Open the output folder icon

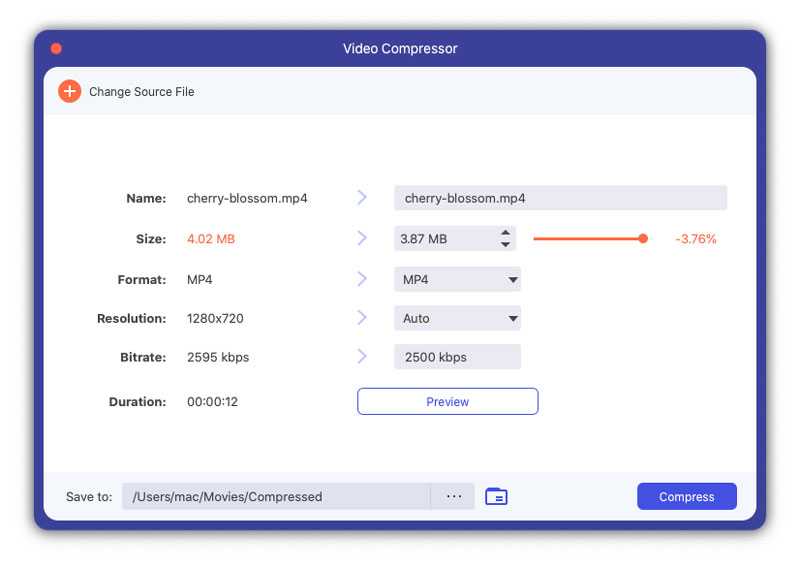(x=496, y=497)
